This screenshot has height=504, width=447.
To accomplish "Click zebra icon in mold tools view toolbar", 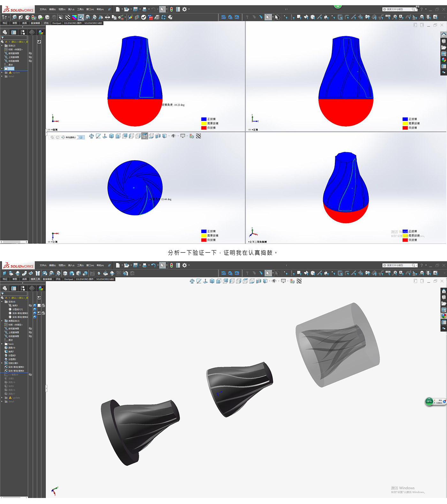I will click(299, 281).
